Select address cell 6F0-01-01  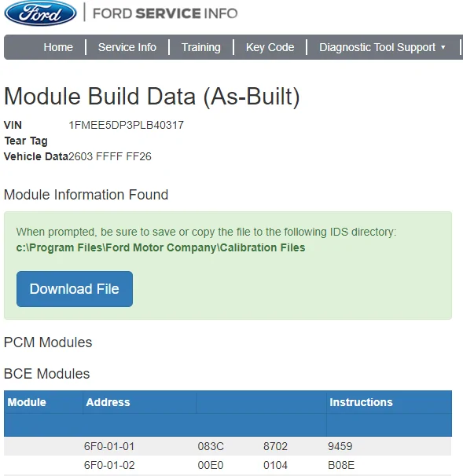pos(109,446)
